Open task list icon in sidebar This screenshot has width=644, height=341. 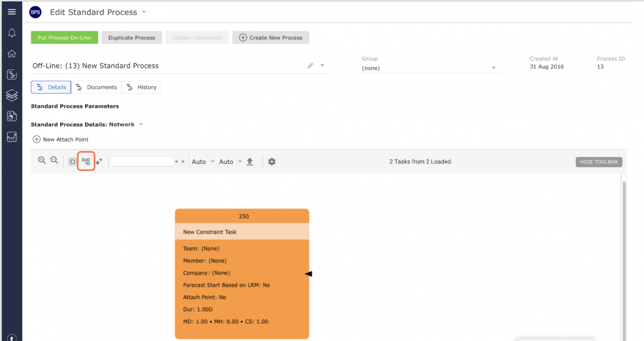pos(12,75)
